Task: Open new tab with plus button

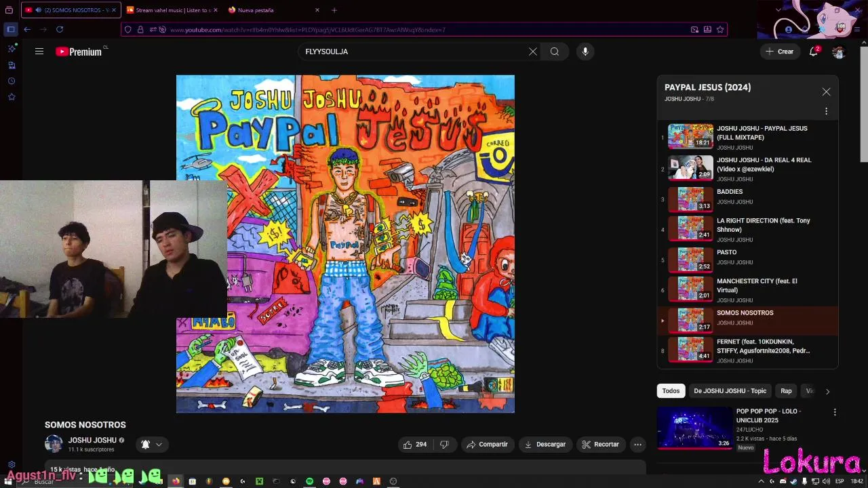Action: coord(334,10)
